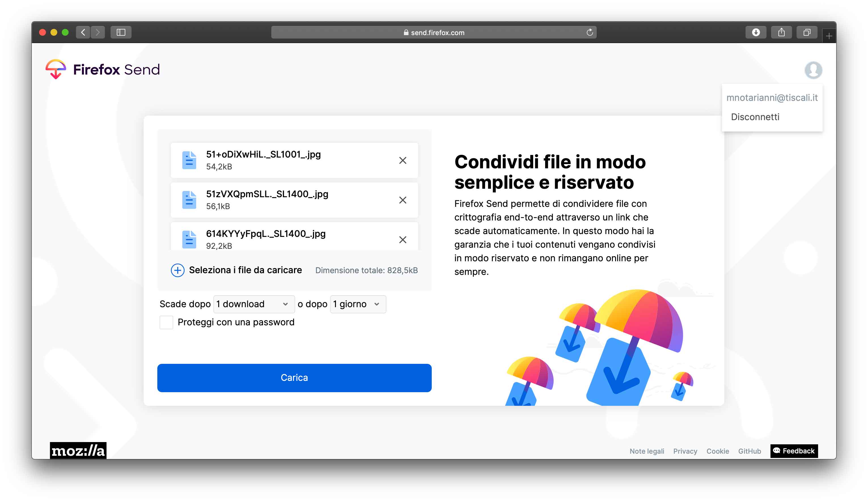Screen dimensions: 868x501
Task: Open the Feedback button
Action: [794, 451]
